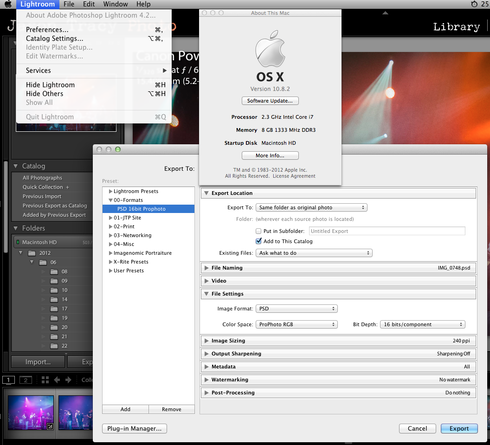
Task: Open the File menu
Action: tap(69, 4)
